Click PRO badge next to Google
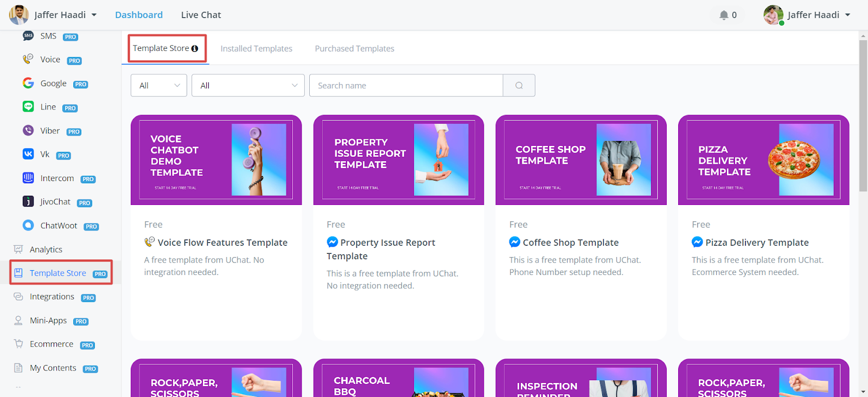This screenshot has height=397, width=868. 81,84
